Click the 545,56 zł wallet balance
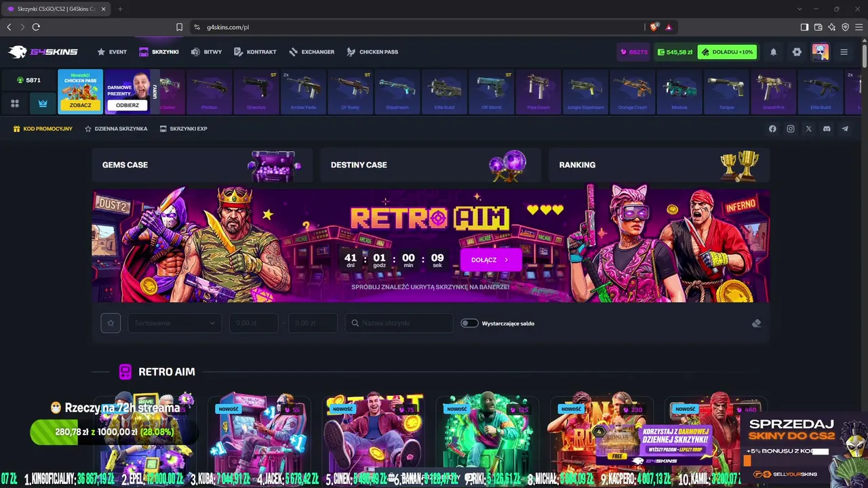Viewport: 868px width, 488px height. pos(674,52)
